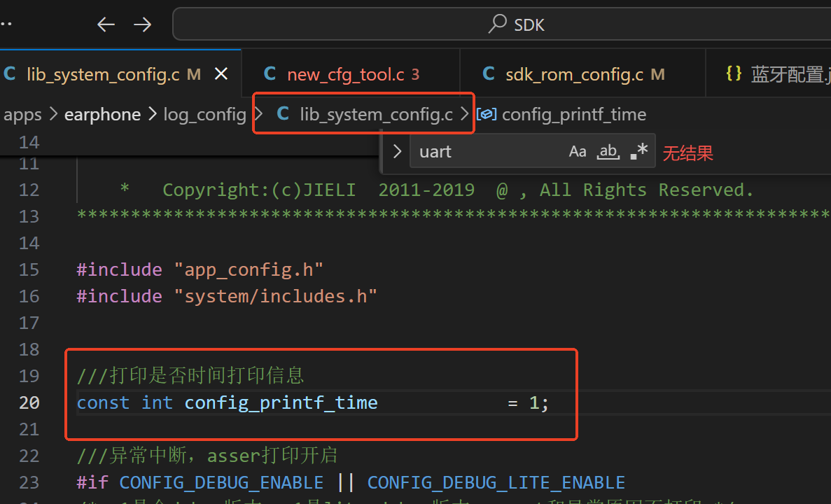Viewport: 831px width, 504px height.
Task: Click the config_printf_time symbol icon in breadcrumb
Action: coord(487,114)
